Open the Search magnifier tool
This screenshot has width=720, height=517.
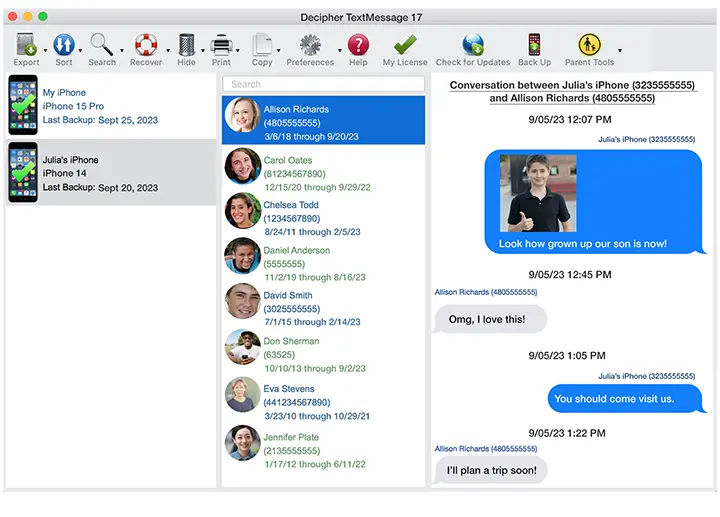click(x=101, y=45)
